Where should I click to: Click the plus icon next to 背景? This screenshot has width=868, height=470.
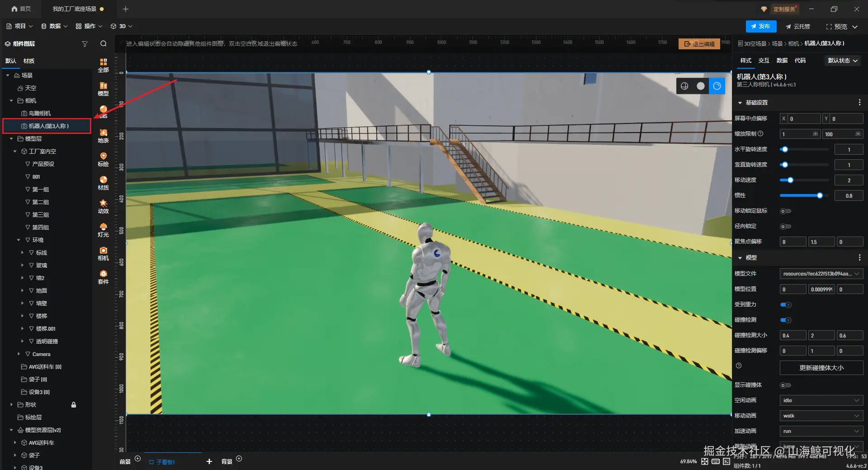(x=239, y=459)
